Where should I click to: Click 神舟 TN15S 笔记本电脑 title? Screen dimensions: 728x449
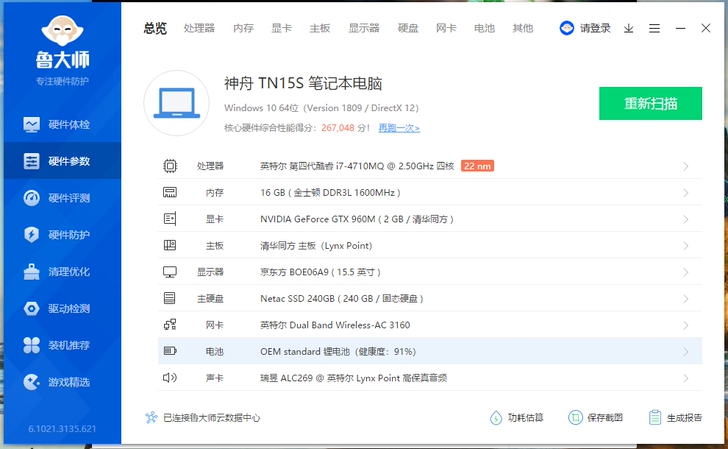click(303, 83)
